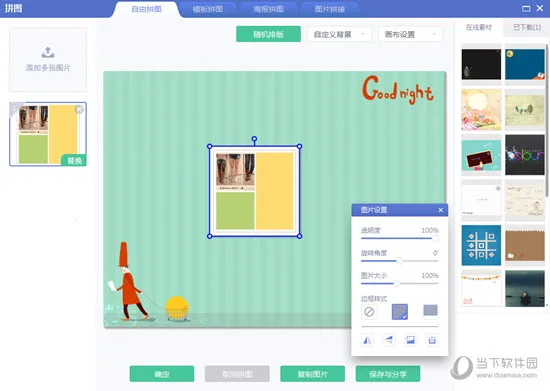Choose the plain white background thumbnail
Image resolution: width=550 pixels, height=391 pixels.
coord(481,200)
